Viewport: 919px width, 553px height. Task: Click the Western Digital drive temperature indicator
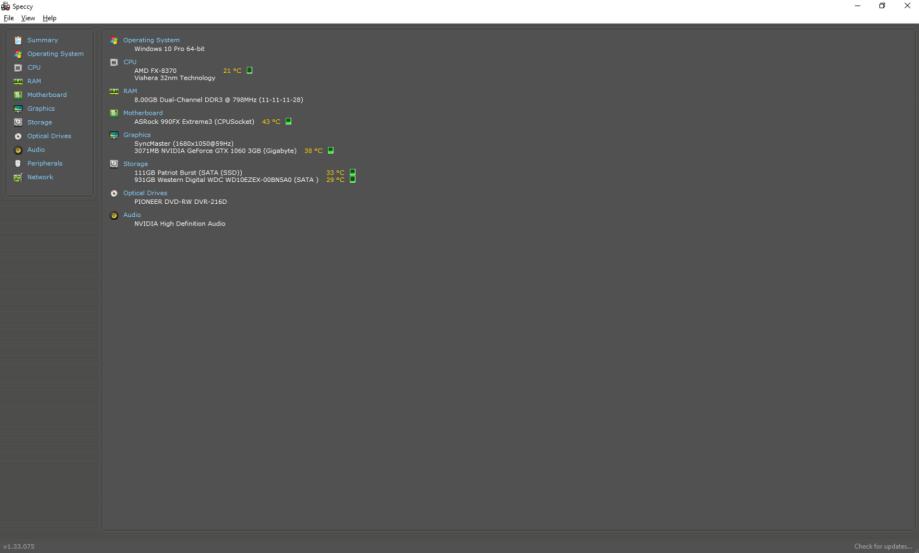[352, 179]
